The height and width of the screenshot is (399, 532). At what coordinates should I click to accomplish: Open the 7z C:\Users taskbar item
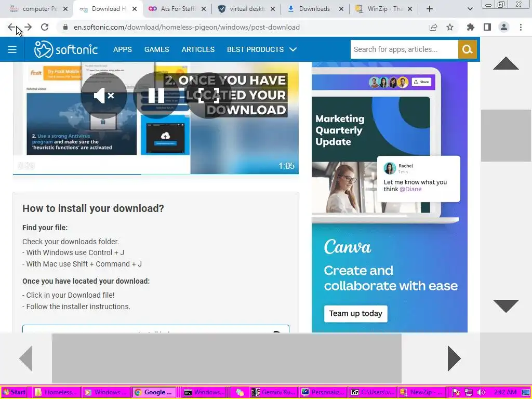pos(373,392)
